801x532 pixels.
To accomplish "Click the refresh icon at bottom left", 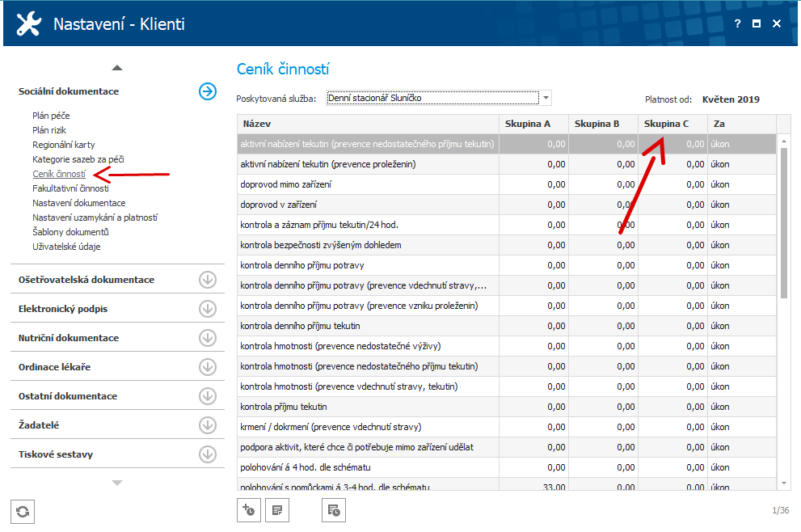I will click(23, 512).
